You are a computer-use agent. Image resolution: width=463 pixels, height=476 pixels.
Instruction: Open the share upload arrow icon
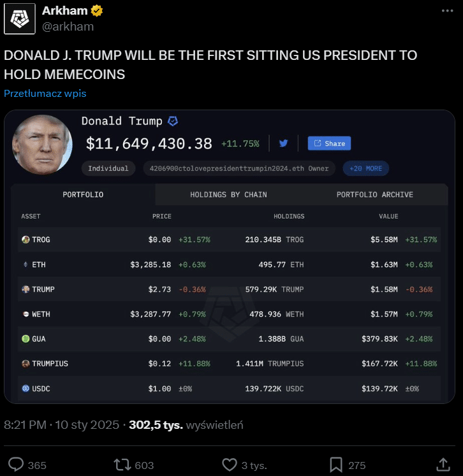[x=443, y=465]
